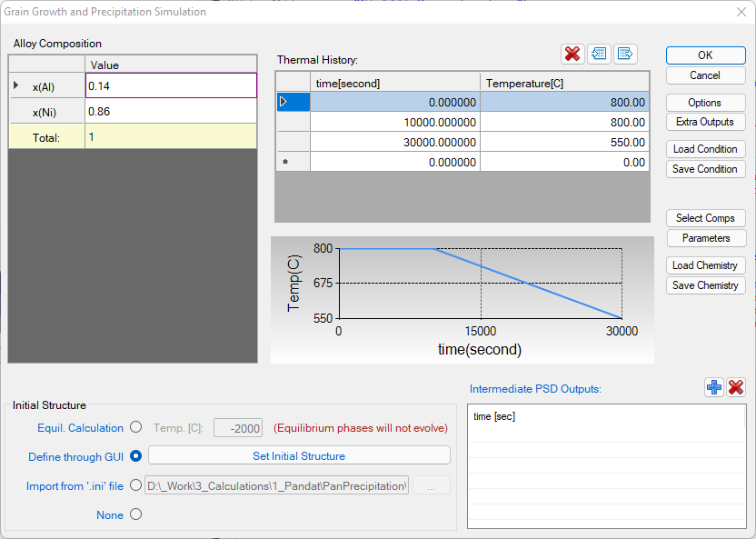Select the None initial structure option

point(136,514)
